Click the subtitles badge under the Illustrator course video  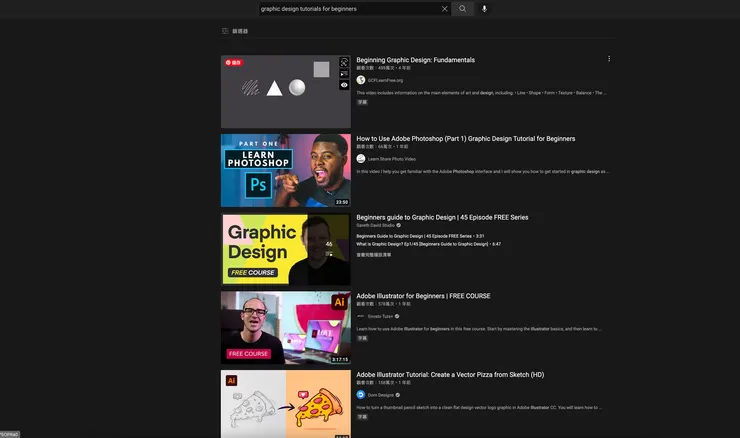pyautogui.click(x=362, y=338)
